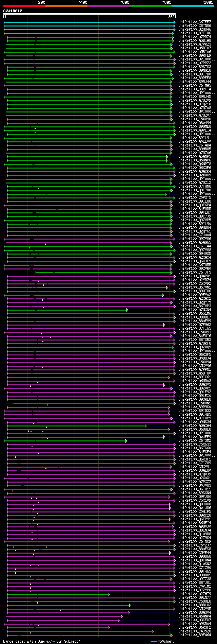This screenshot has width=217, height=644.
Task: Open the UniRef100_Q2HW46 entry
Action: pyautogui.click(x=195, y=30)
